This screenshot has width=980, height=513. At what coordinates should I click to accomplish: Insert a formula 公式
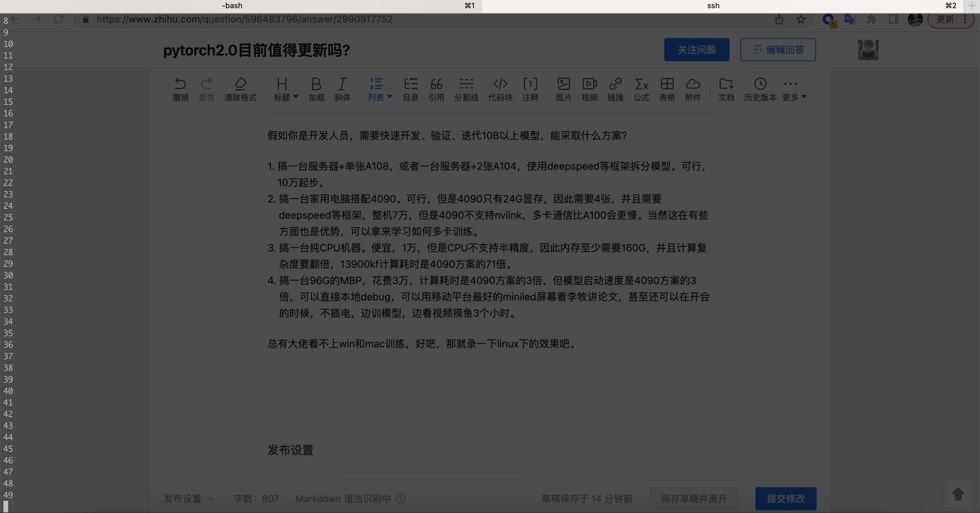[x=641, y=89]
